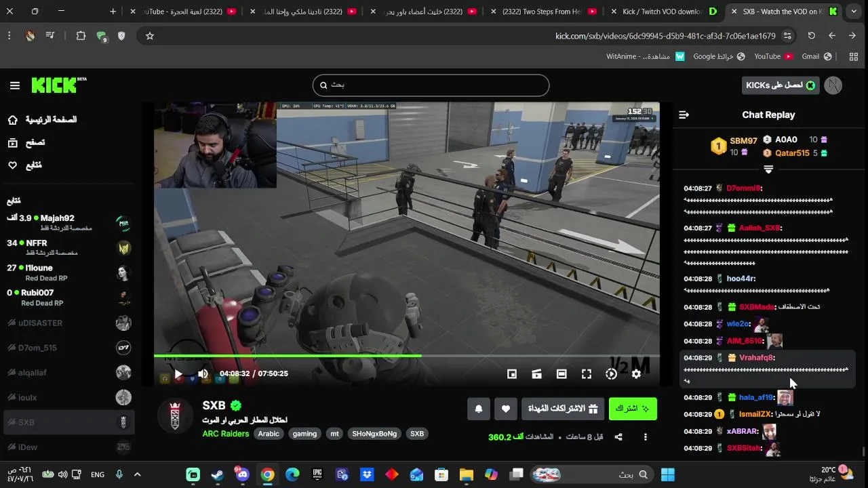Seek on the green video progress bar

(x=407, y=355)
